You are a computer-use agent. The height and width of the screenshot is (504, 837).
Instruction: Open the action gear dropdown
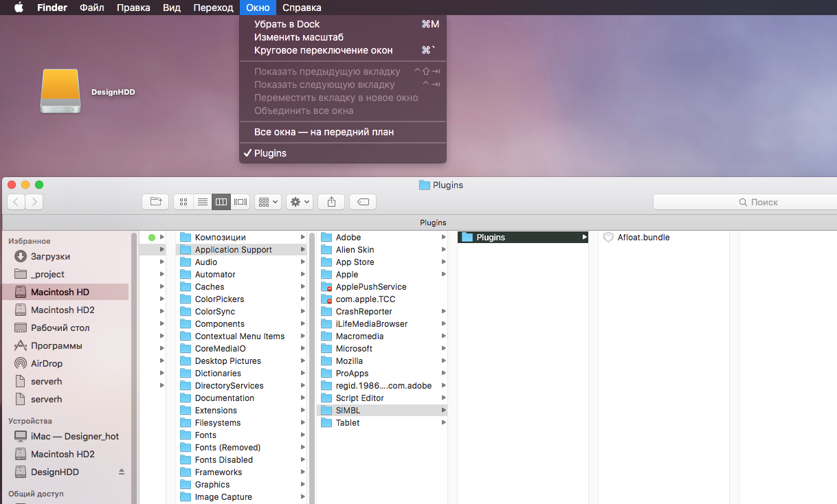pyautogui.click(x=300, y=202)
